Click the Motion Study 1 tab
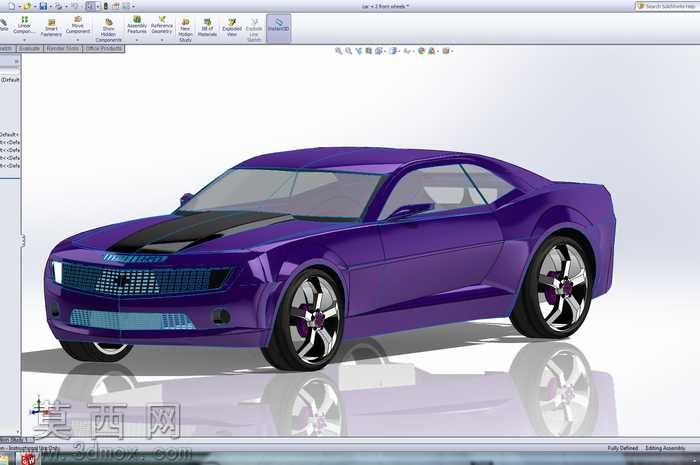700x465 pixels. coord(17,440)
